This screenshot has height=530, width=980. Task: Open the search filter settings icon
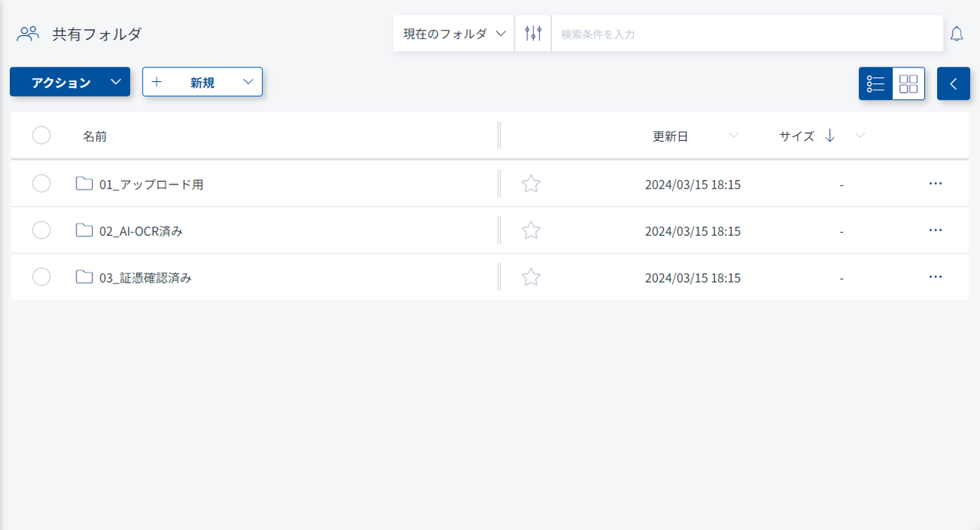(533, 34)
